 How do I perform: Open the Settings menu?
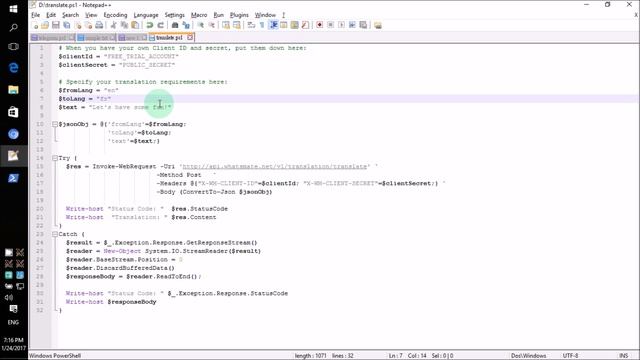(x=175, y=15)
